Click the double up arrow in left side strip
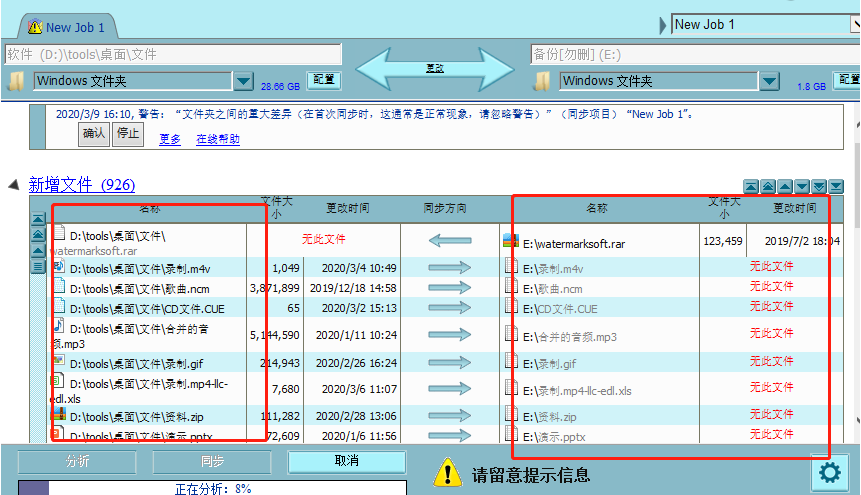The image size is (861, 495). coord(38,235)
